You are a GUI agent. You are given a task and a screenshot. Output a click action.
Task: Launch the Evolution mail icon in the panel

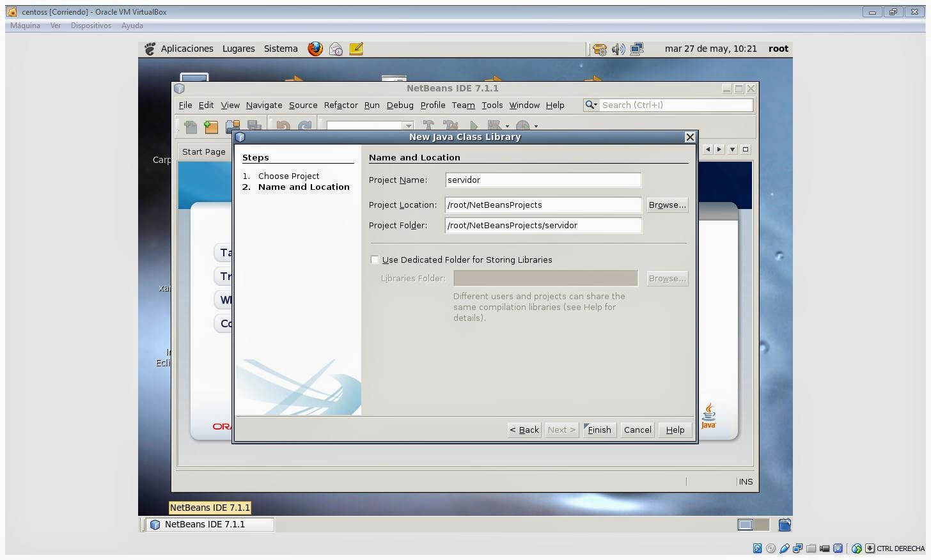point(336,49)
